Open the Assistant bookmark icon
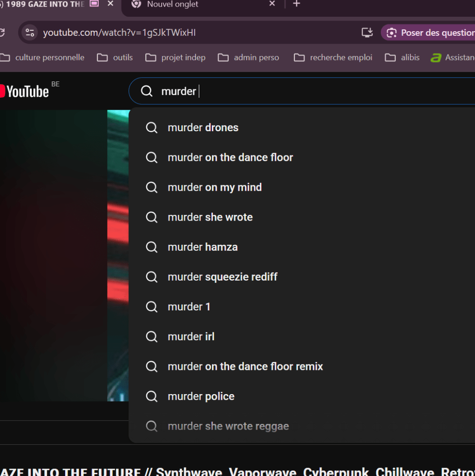This screenshot has width=475, height=476. click(436, 58)
